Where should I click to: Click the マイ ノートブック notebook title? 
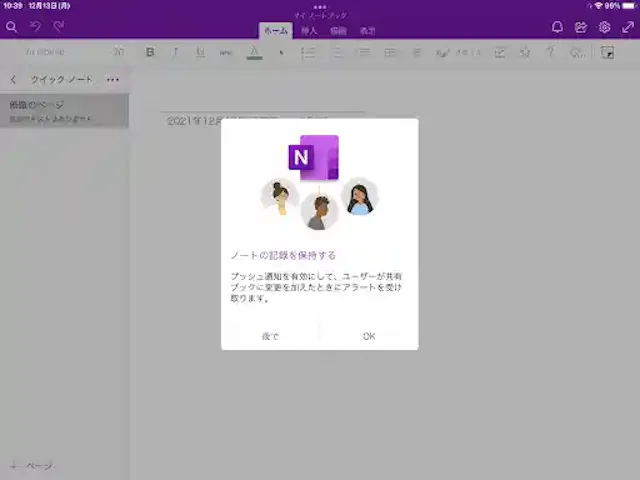[x=320, y=16]
